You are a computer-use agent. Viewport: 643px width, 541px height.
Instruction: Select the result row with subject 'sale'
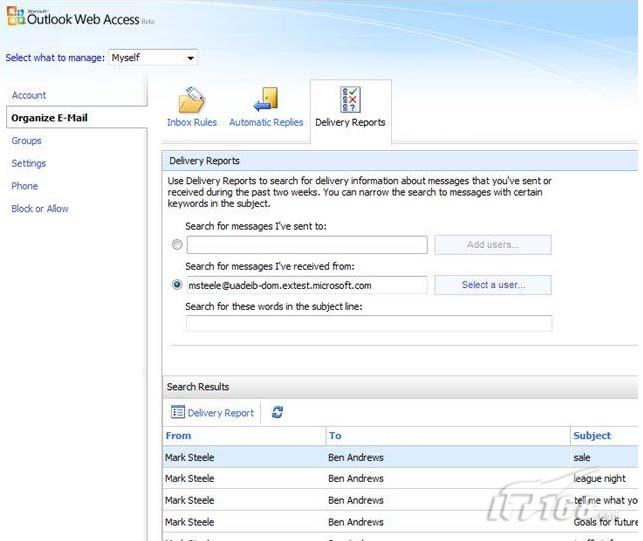coord(401,457)
